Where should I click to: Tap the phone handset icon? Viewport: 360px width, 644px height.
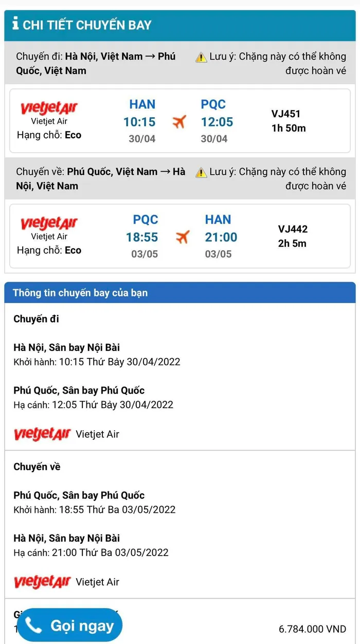click(x=34, y=625)
